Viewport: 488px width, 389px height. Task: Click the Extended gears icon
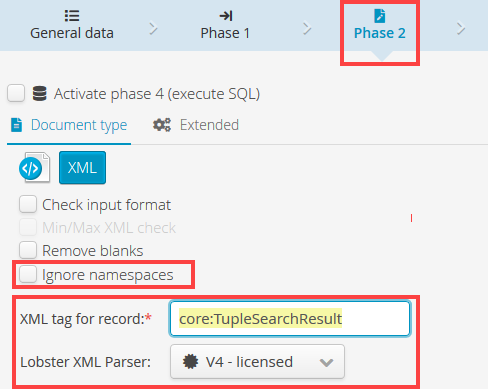162,125
